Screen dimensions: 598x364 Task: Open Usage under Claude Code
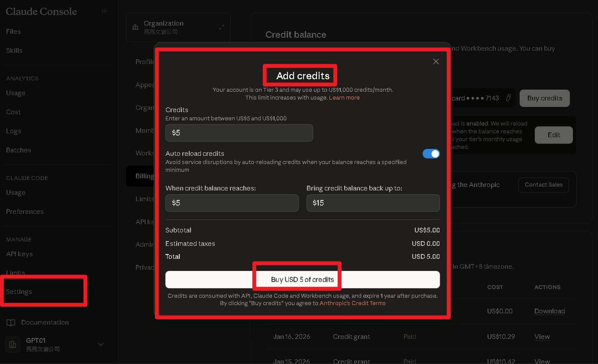(16, 192)
